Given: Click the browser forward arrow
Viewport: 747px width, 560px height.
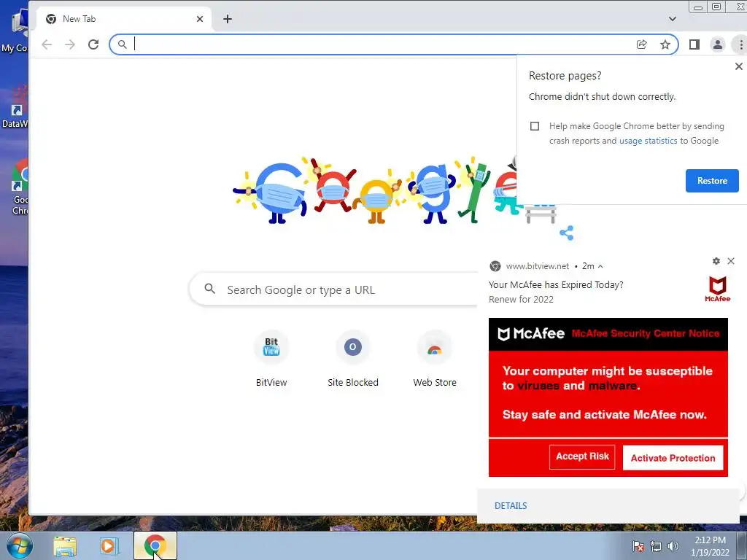Looking at the screenshot, I should pos(70,44).
